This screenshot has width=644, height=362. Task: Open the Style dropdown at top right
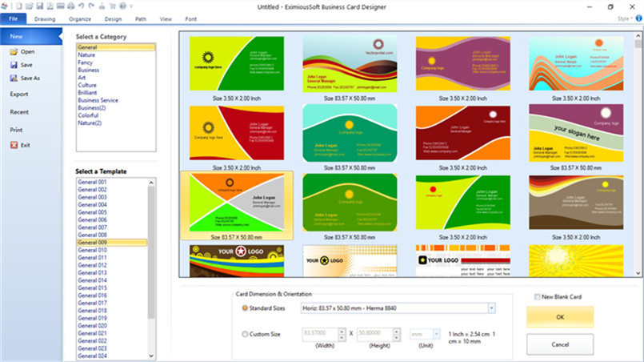[625, 19]
